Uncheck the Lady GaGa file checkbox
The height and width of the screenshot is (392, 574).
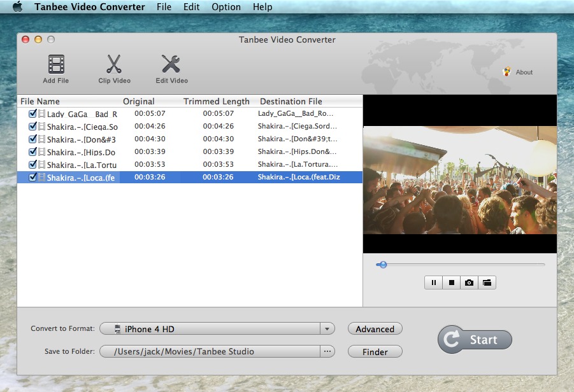pos(32,113)
